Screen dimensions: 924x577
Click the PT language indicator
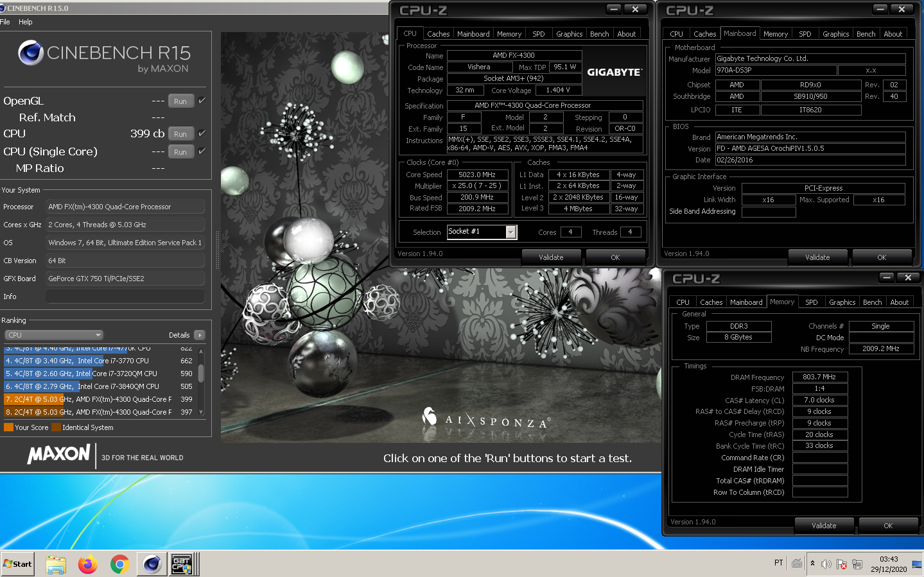[x=778, y=563]
